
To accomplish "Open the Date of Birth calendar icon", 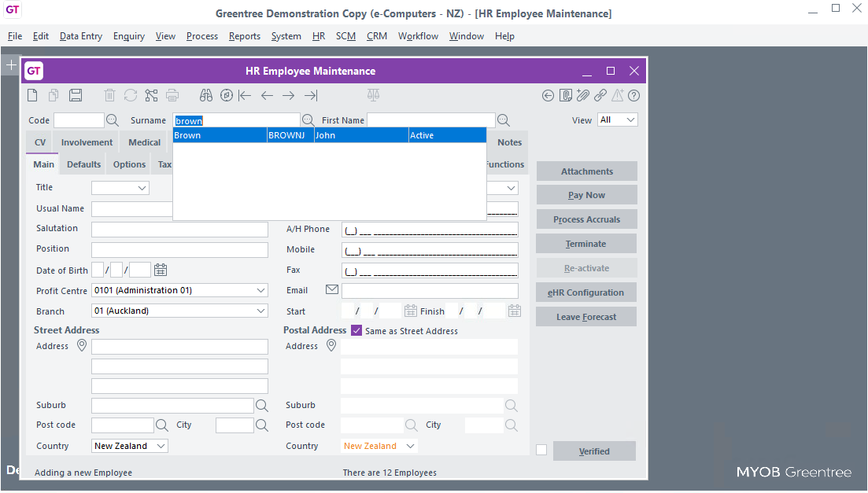I will click(x=161, y=270).
